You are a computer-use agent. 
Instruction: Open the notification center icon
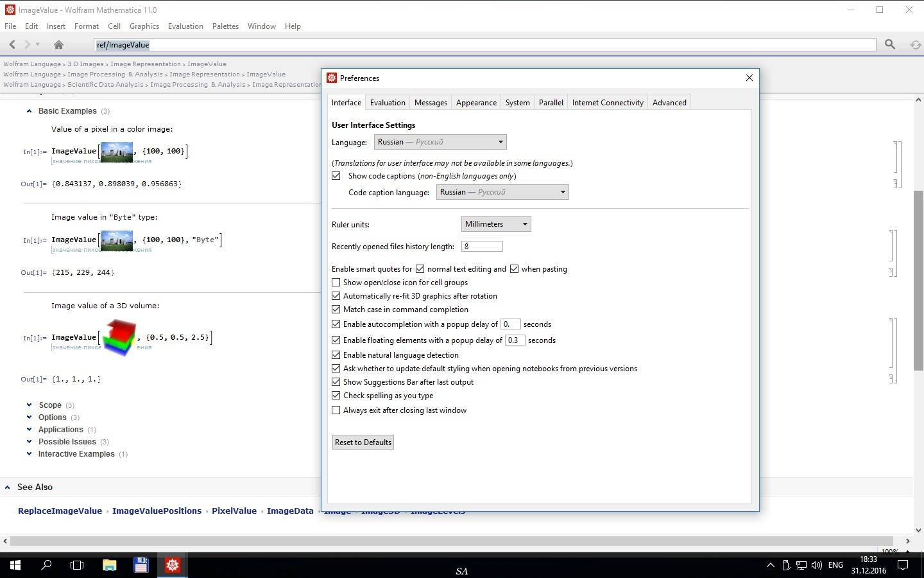(x=902, y=565)
